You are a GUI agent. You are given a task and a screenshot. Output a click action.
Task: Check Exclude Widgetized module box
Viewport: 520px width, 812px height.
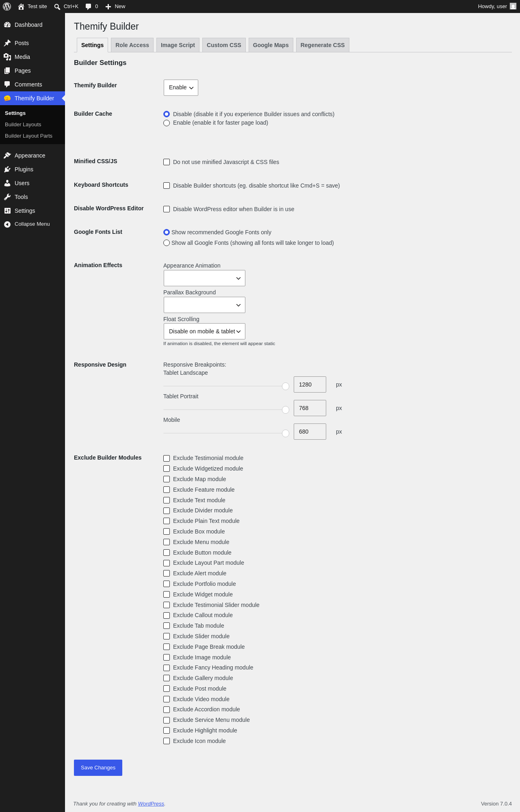click(x=167, y=469)
